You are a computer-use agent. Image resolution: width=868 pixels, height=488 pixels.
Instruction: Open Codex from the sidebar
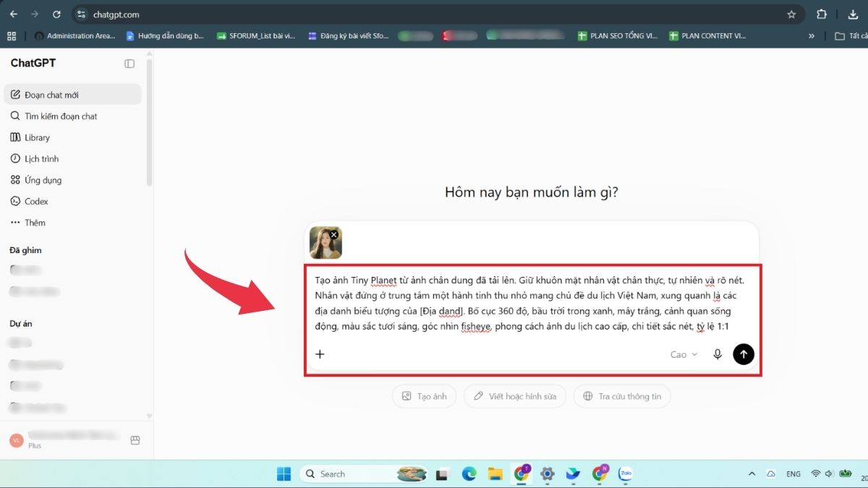click(72, 201)
